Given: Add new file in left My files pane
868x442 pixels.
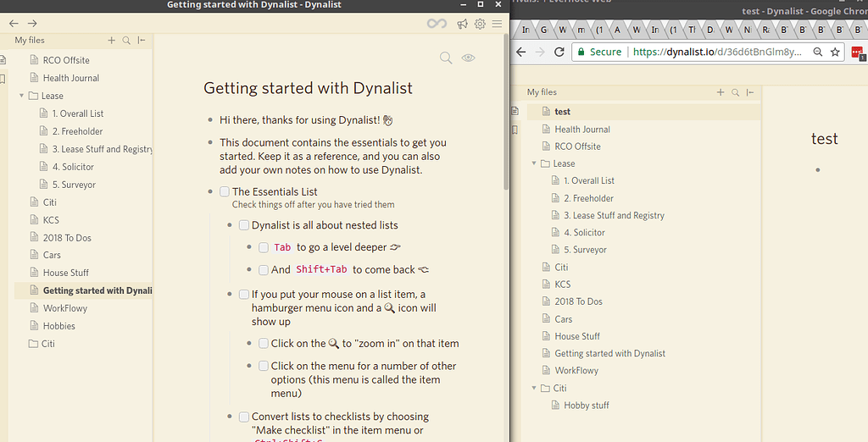Looking at the screenshot, I should point(111,41).
